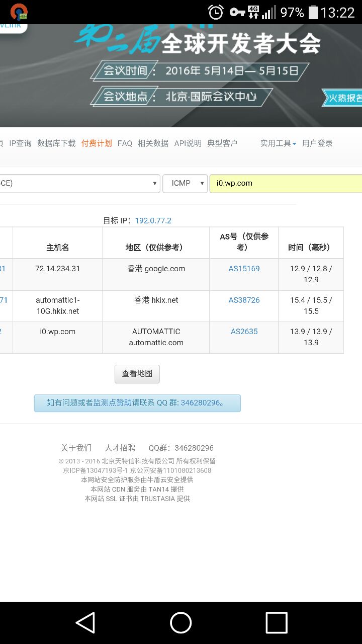The width and height of the screenshot is (362, 644).
Task: Click the 查看地图 button
Action: pyautogui.click(x=137, y=374)
